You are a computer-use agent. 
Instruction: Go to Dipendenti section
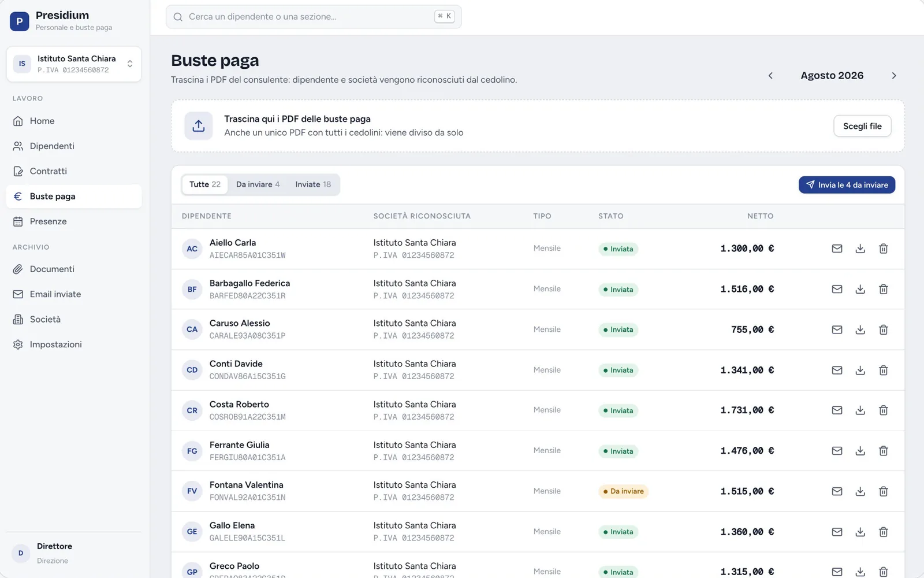(x=74, y=146)
